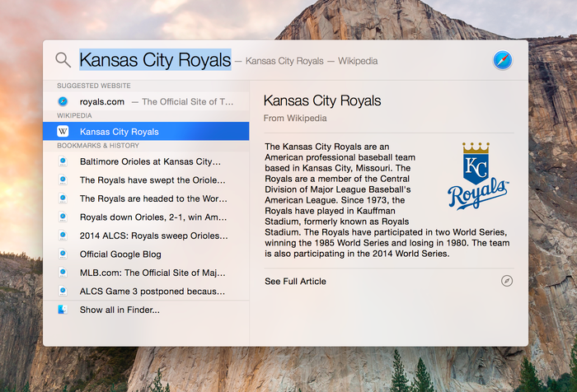Click the Bookmarks & History section header
The image size is (577, 392).
[x=98, y=146]
